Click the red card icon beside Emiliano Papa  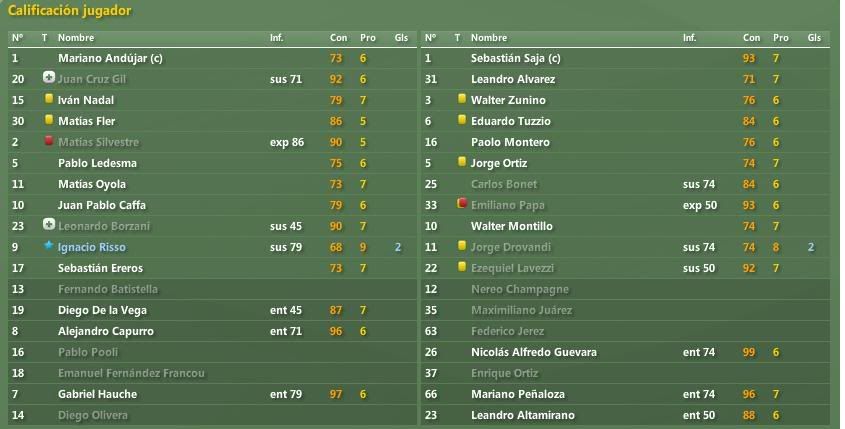coord(462,204)
